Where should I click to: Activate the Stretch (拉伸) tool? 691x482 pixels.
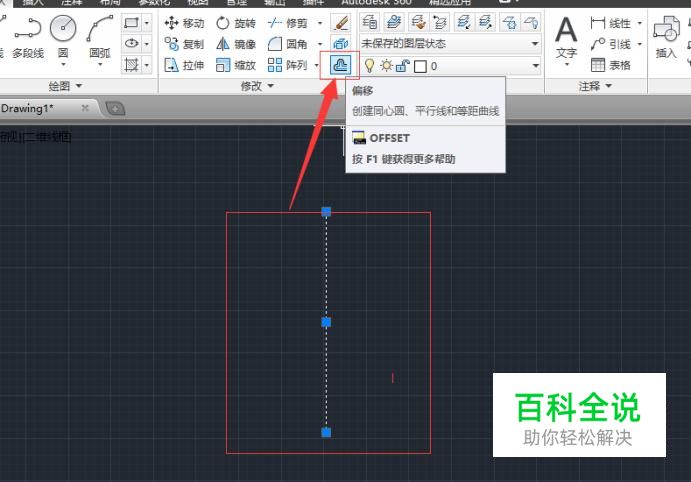click(x=184, y=65)
